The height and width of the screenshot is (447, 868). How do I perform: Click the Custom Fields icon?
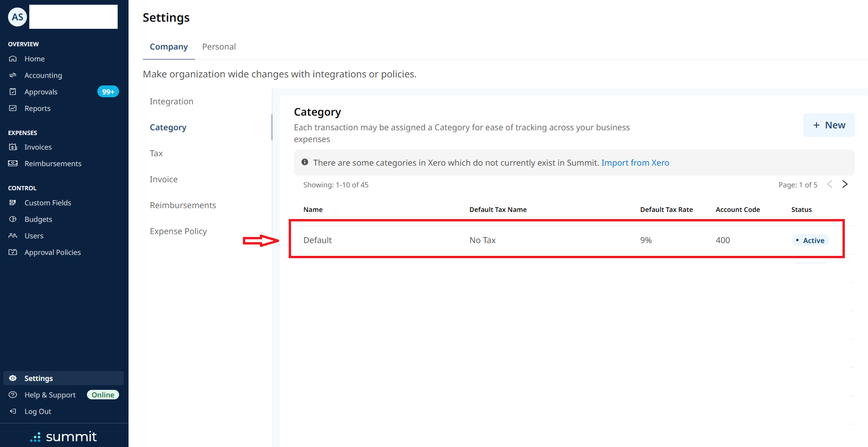click(x=13, y=202)
